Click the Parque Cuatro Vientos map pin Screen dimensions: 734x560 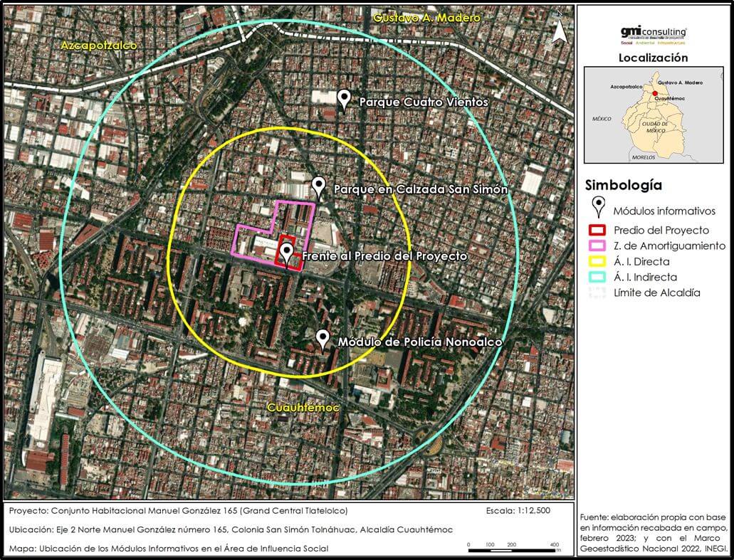tap(344, 100)
